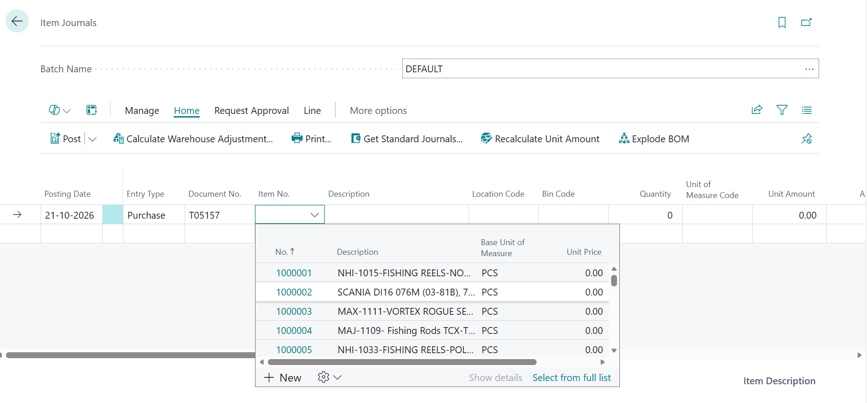Click the Quantity cell showing 0
868x403 pixels.
click(645, 215)
